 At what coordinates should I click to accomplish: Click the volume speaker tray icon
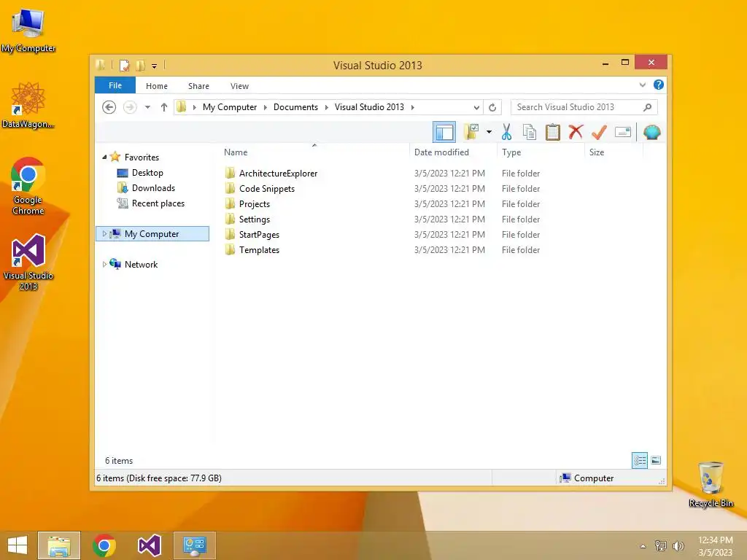tap(678, 545)
